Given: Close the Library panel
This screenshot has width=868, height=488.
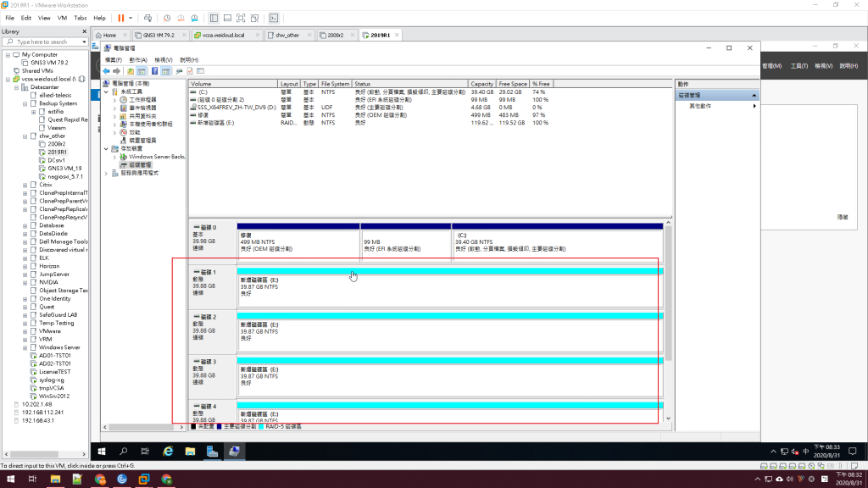Looking at the screenshot, I should [x=84, y=31].
